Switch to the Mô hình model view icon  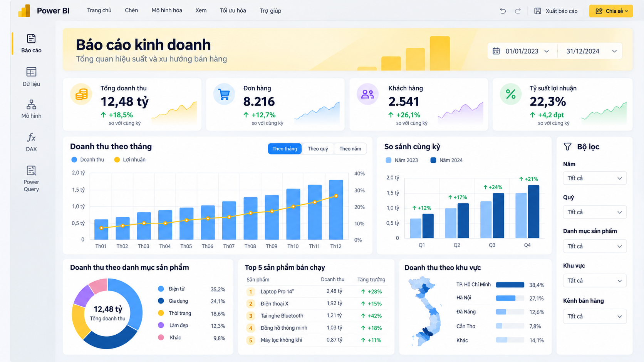31,104
